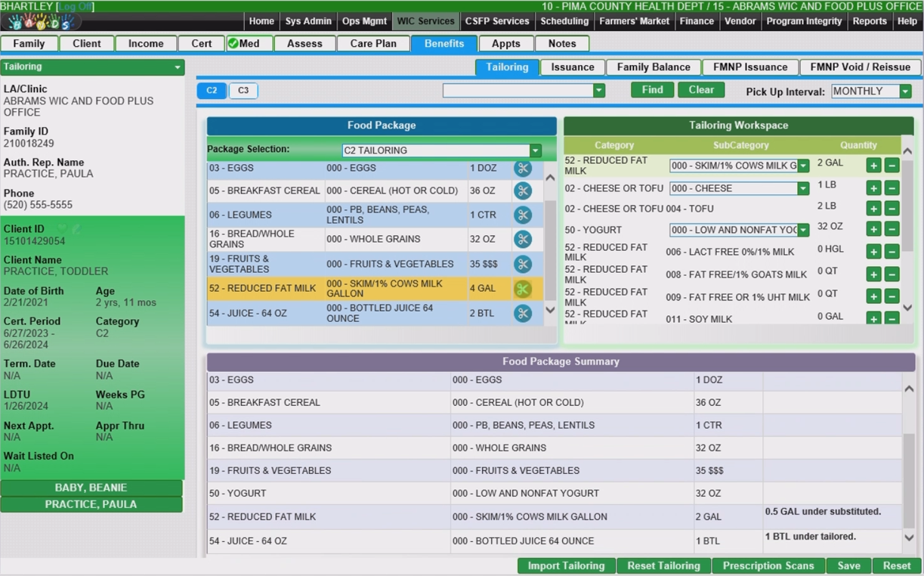Image resolution: width=924 pixels, height=576 pixels.
Task: Open the Family Balance tab
Action: tap(654, 67)
